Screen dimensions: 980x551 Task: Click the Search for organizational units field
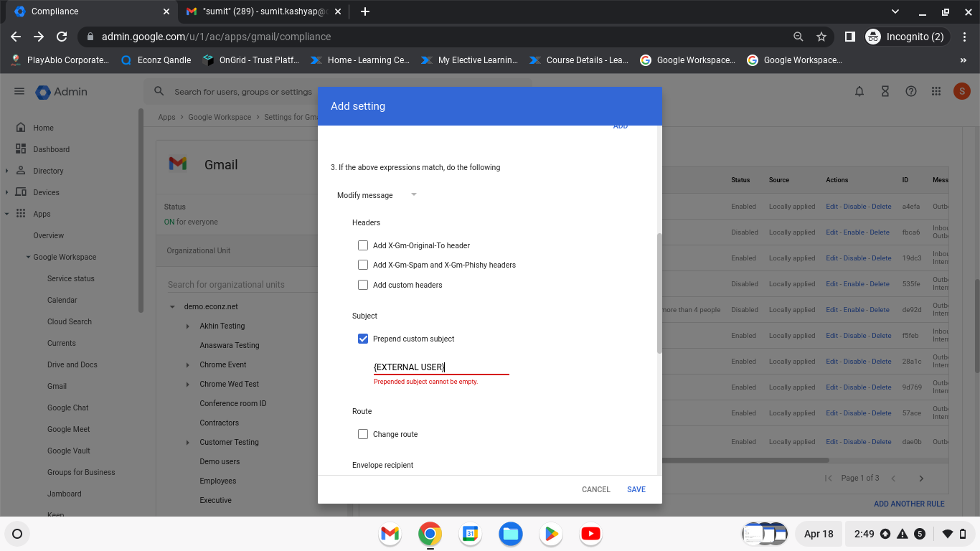click(241, 285)
